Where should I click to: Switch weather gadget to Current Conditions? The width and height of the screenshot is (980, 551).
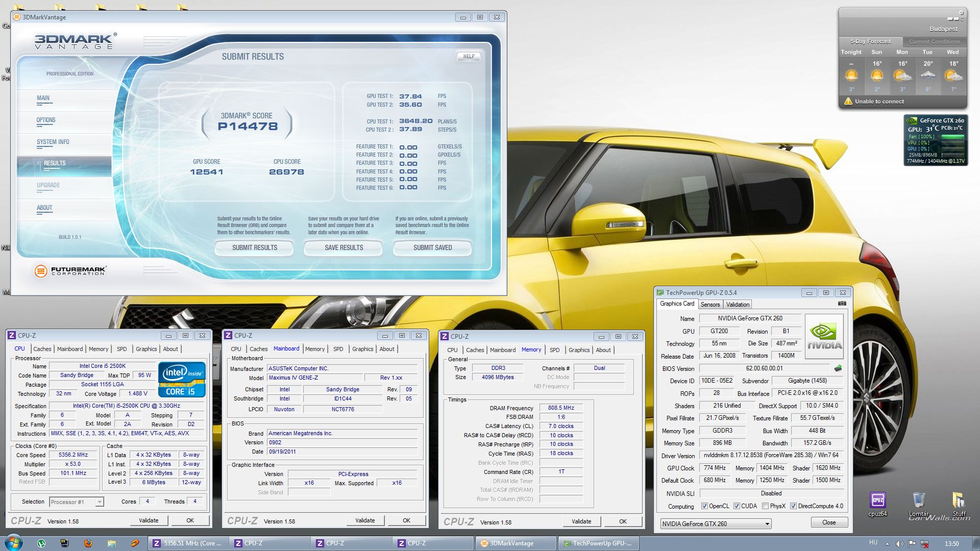tap(934, 42)
